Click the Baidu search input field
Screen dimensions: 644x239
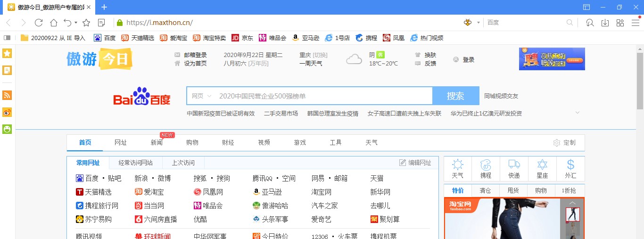[324, 96]
